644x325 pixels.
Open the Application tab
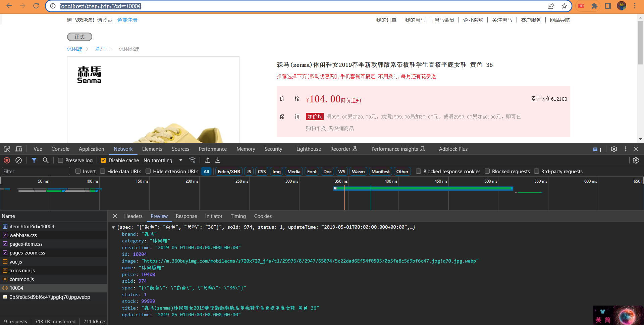click(x=91, y=149)
